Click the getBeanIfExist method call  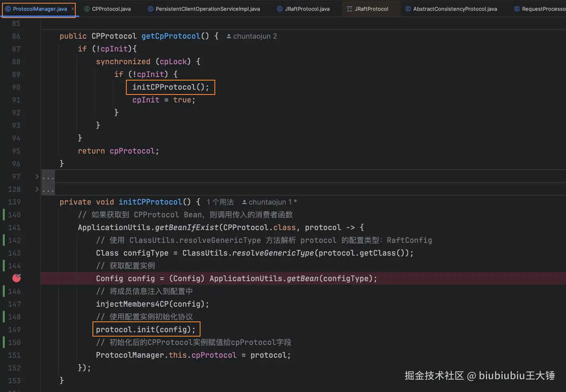pyautogui.click(x=187, y=227)
